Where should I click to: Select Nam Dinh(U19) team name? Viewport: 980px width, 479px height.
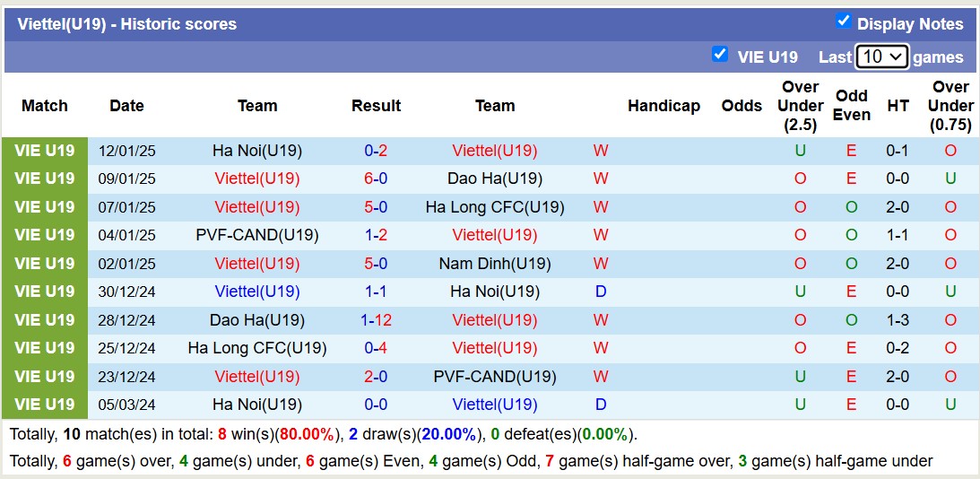click(495, 264)
